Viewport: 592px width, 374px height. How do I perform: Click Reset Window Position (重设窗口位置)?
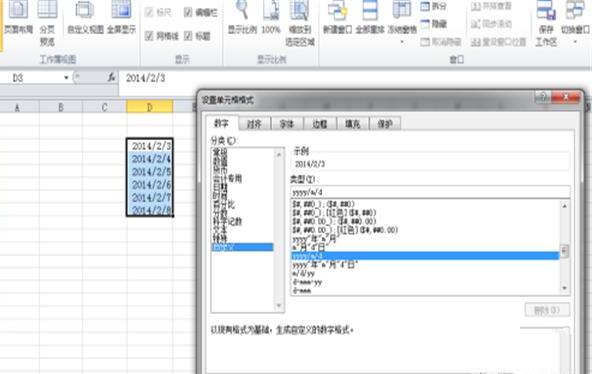[498, 42]
